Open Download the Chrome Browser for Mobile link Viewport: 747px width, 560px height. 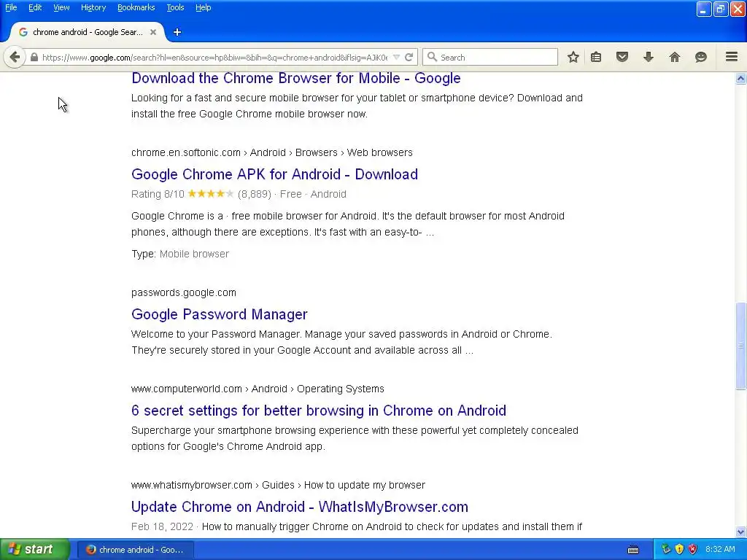point(296,78)
